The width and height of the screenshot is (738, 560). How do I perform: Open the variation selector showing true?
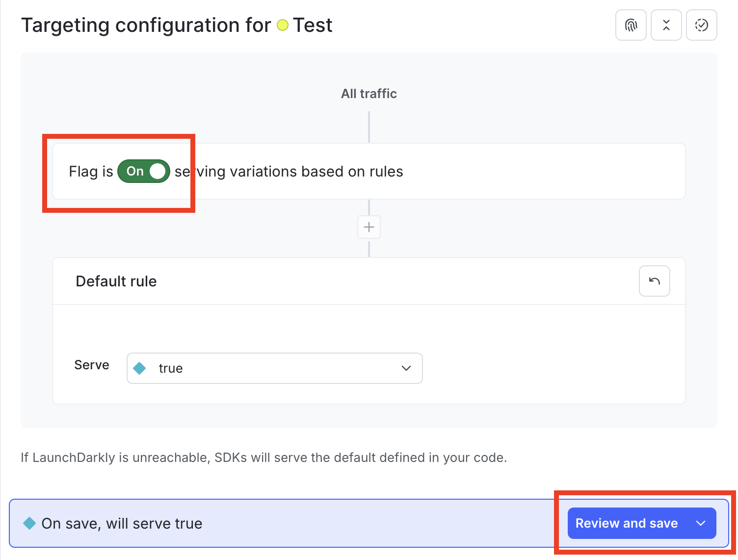274,368
